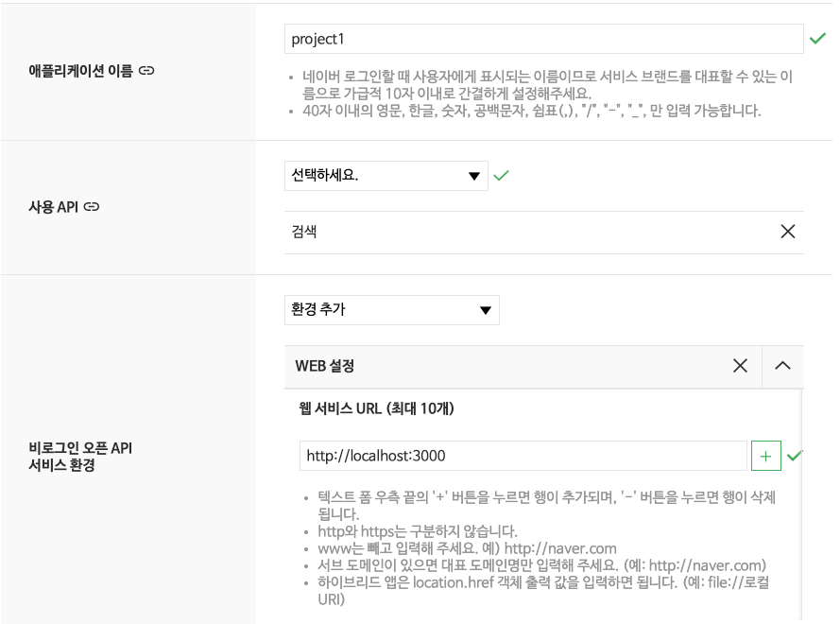Click the link icon beside 사용 API
The width and height of the screenshot is (840, 624).
pyautogui.click(x=92, y=207)
